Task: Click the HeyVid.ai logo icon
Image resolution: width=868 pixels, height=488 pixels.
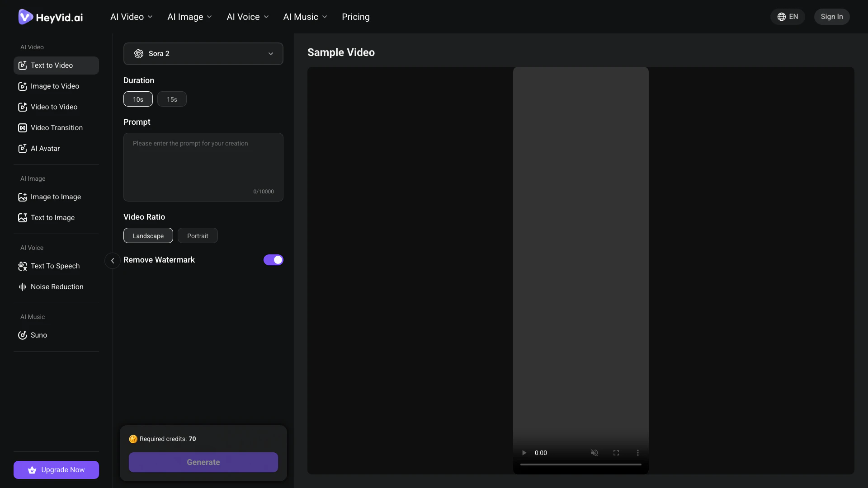Action: tap(25, 17)
